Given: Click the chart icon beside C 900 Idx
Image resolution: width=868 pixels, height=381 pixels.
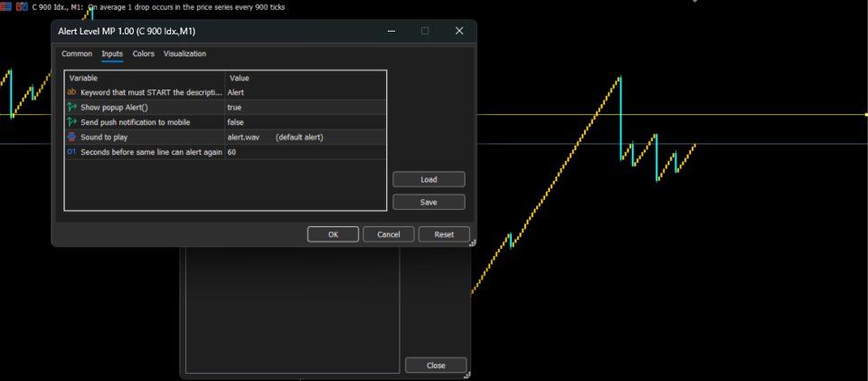Looking at the screenshot, I should [22, 6].
